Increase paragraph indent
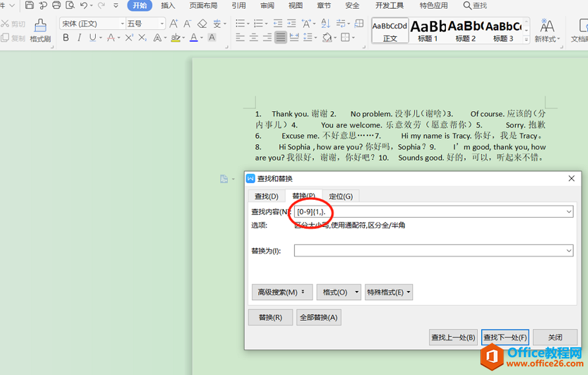 tap(291, 24)
